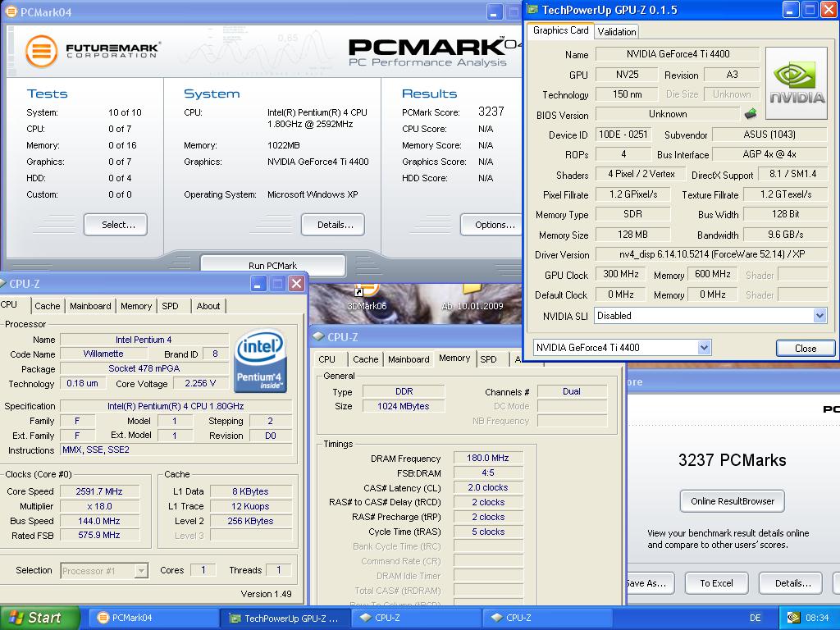Click the Instructions MMX, SSE, SSE2 field
The image size is (840, 630).
tap(176, 450)
